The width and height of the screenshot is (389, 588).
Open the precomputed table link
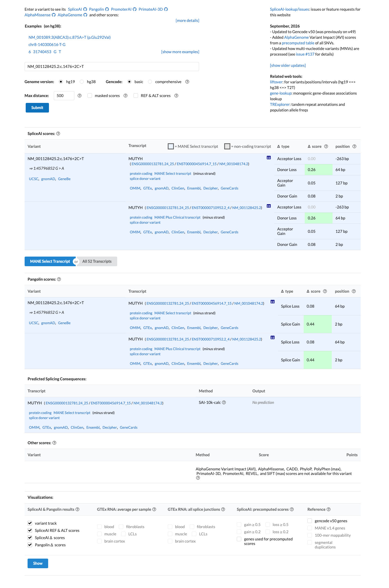coord(298,43)
